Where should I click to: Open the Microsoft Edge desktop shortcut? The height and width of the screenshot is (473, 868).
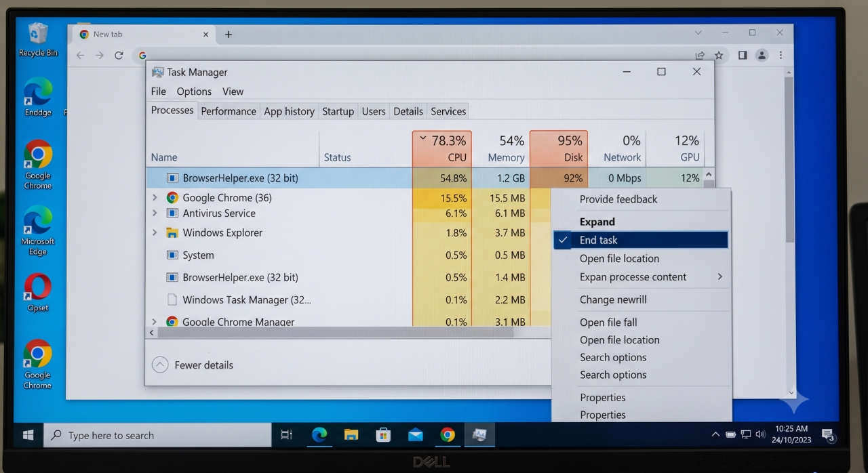click(38, 231)
